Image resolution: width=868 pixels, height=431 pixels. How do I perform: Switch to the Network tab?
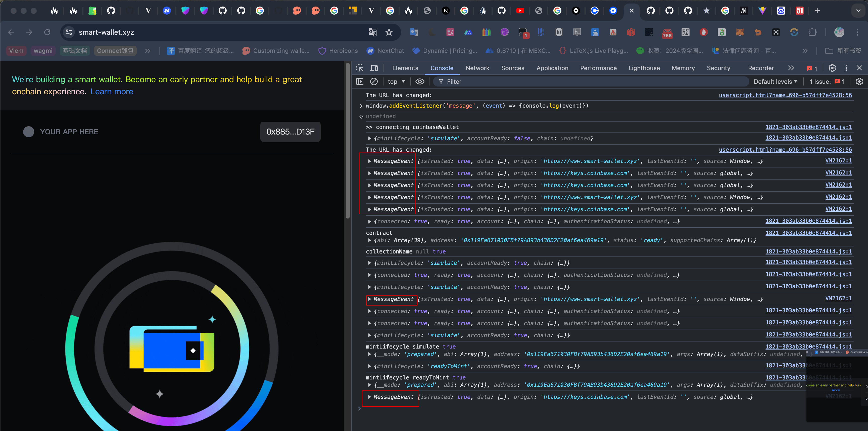477,68
